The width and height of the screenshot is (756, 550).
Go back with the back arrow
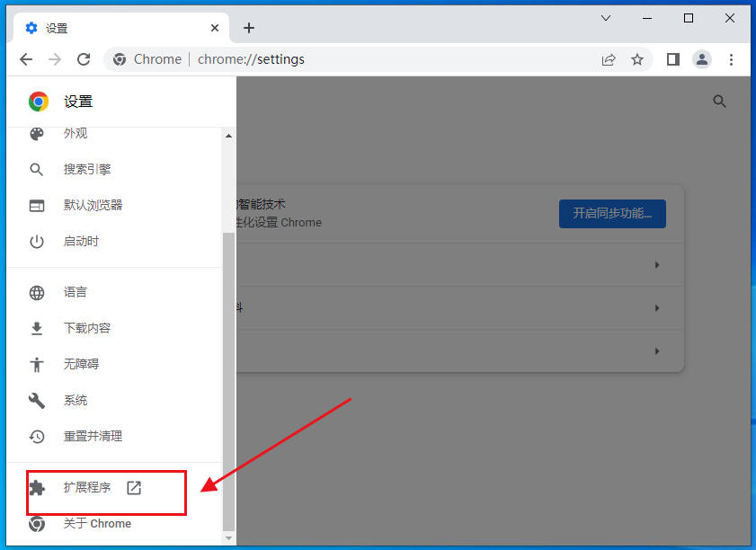pos(26,59)
